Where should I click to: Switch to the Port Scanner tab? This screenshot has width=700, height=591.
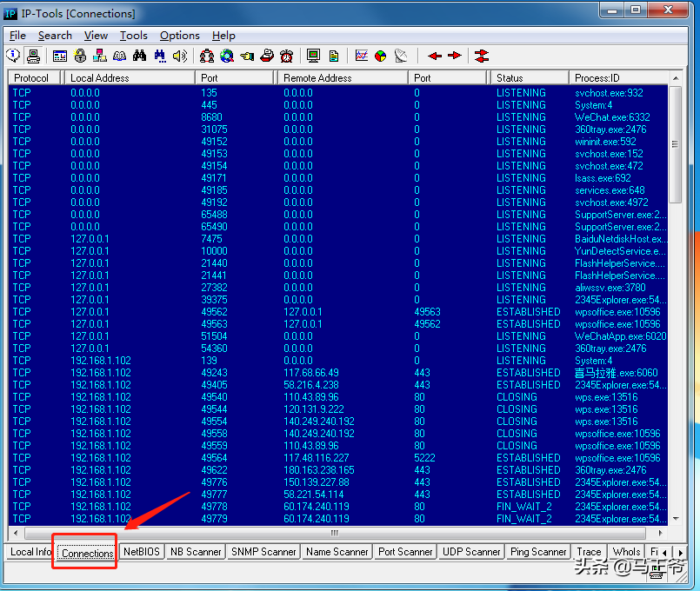tap(404, 552)
